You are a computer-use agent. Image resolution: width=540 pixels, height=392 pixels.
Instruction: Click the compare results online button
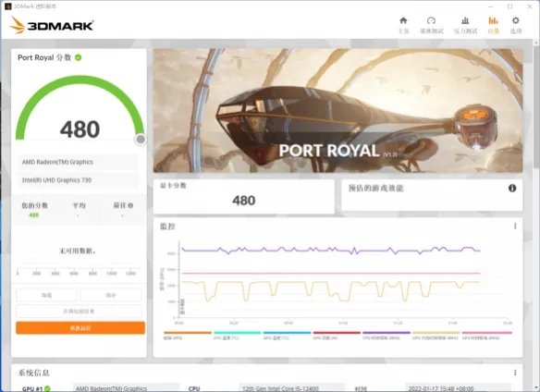(79, 312)
